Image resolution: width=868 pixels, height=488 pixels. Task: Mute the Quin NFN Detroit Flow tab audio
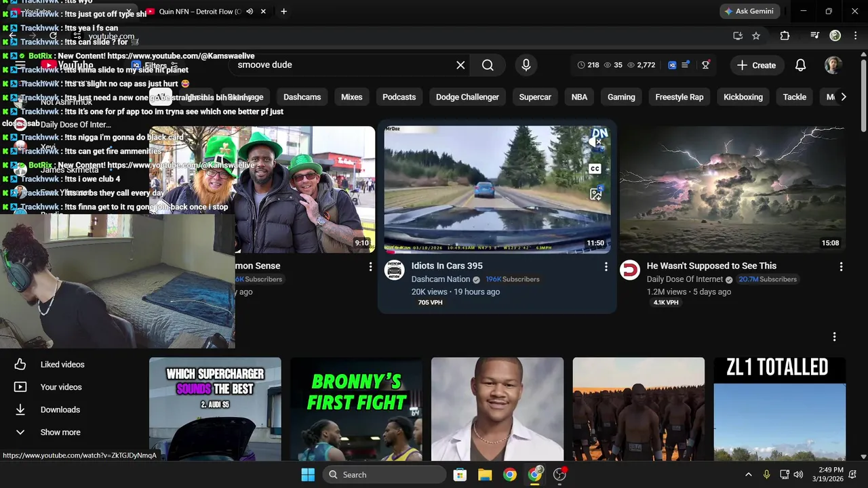(250, 12)
